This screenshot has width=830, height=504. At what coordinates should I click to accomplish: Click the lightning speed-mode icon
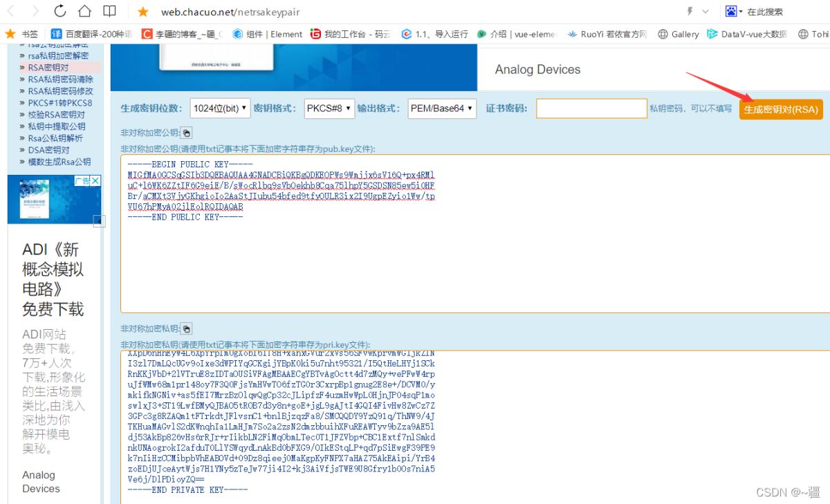pos(690,12)
